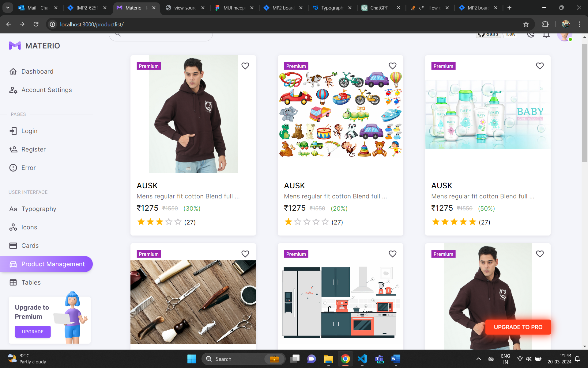Toggle heart on the barber tools card
This screenshot has width=588, height=368.
point(245,254)
